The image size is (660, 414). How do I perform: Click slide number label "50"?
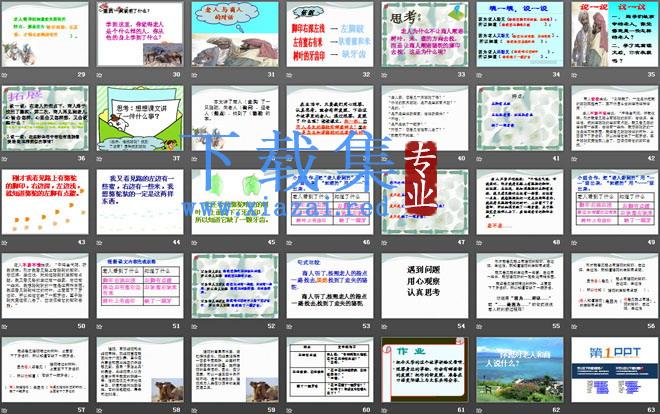(82, 326)
